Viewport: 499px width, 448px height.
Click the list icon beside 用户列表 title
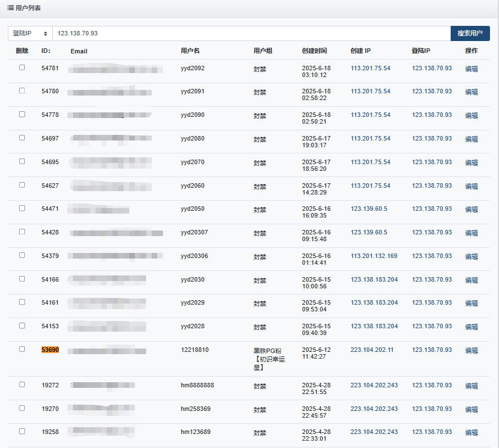click(x=11, y=8)
